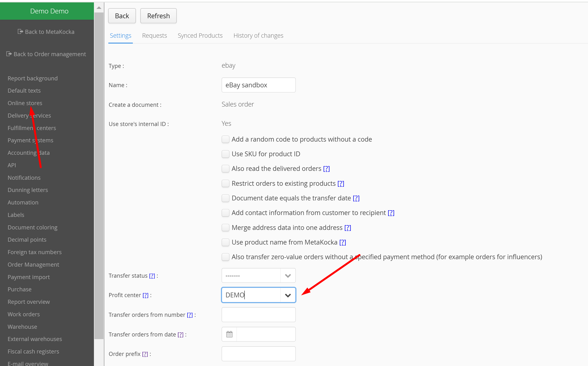Click help for Restrict orders to existing products
The width and height of the screenshot is (588, 366).
pos(341,184)
